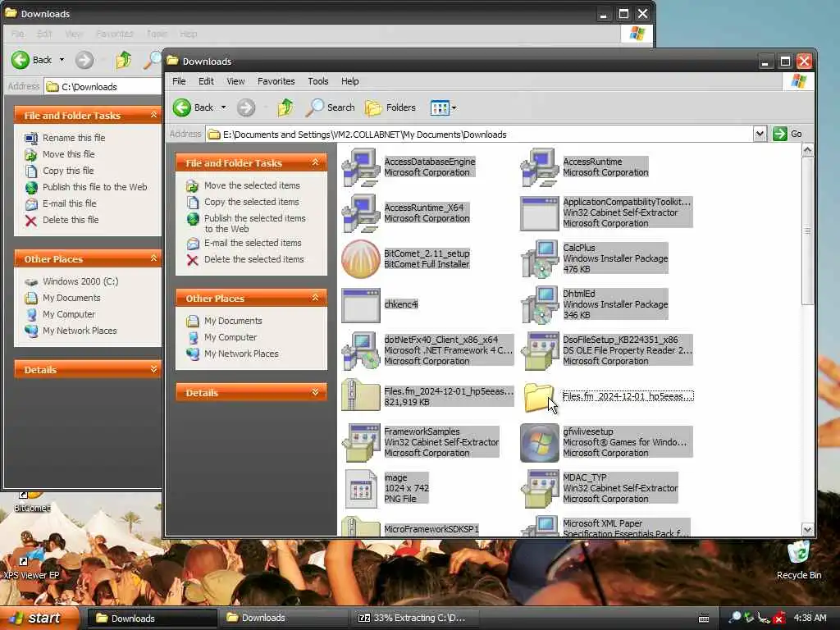Click the Back arrow in front Downloads window
The image size is (840, 630).
[182, 107]
